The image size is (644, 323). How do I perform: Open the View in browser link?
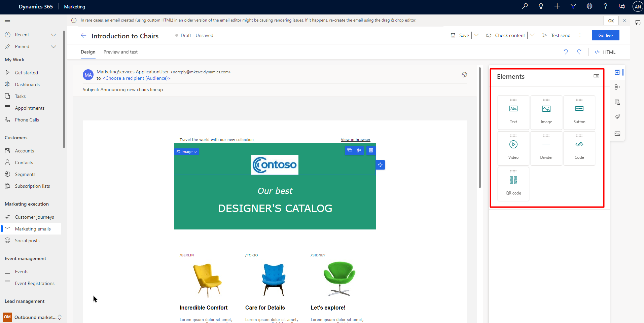click(x=355, y=139)
